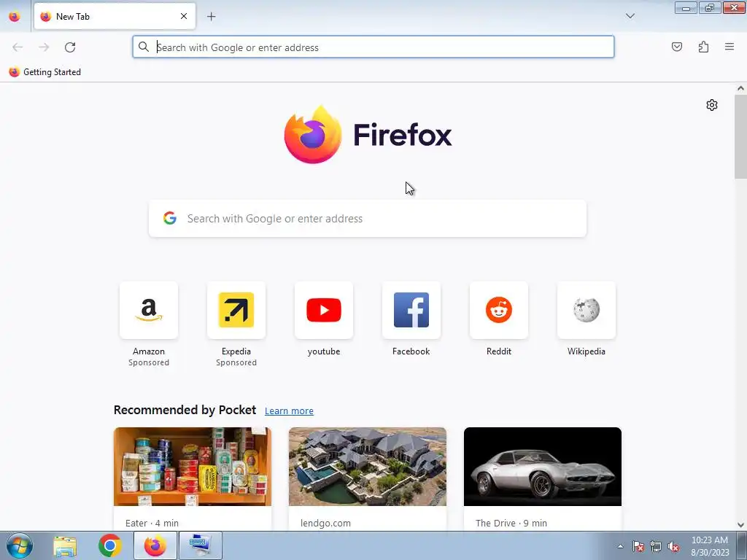Open the lendgo.com mansion story thumbnail
This screenshot has width=747, height=560.
click(368, 467)
